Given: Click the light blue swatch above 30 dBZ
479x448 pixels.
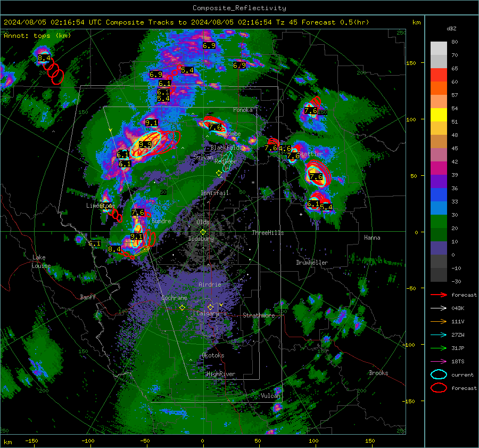Looking at the screenshot, I should 439,208.
